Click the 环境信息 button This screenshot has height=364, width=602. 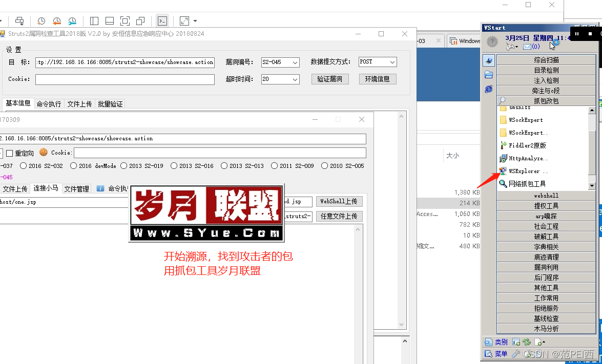[378, 79]
